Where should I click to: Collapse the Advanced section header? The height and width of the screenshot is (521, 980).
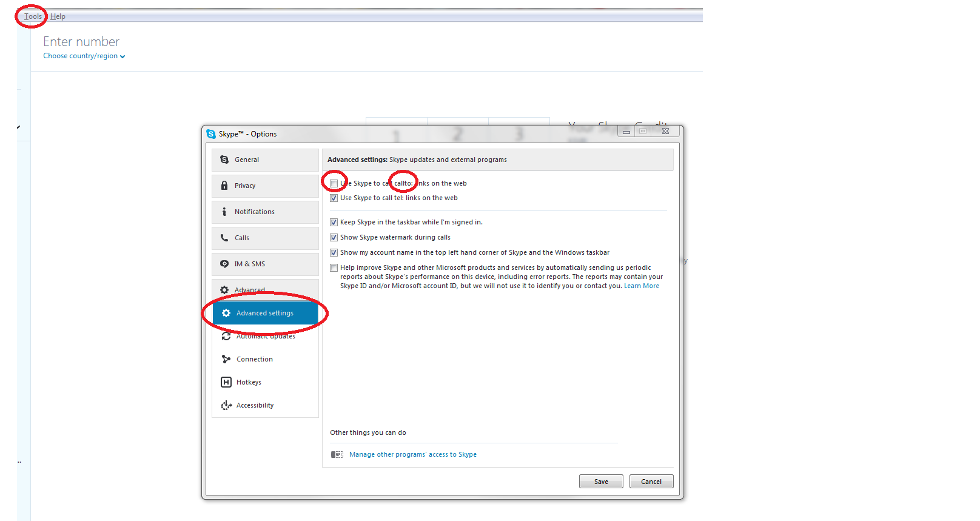(x=265, y=290)
